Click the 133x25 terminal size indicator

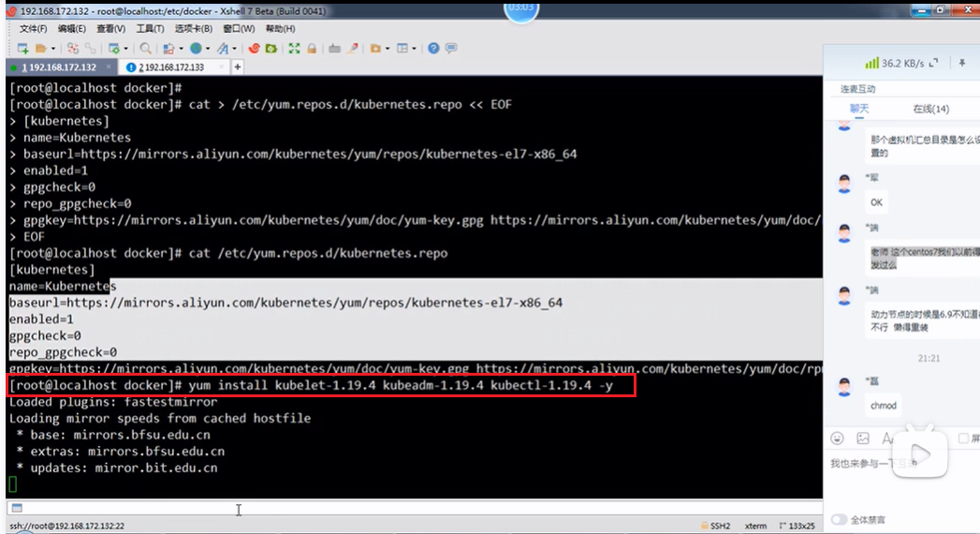click(797, 526)
